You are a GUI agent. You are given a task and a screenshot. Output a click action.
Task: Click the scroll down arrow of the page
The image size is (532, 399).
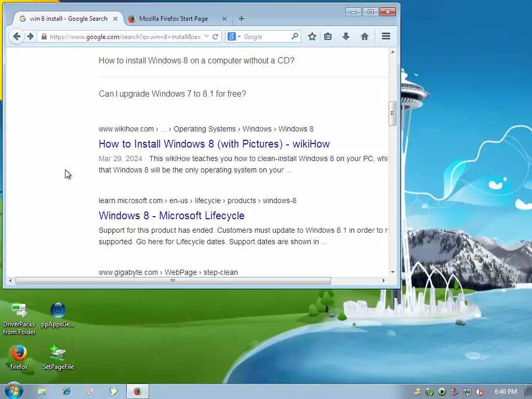pos(393,272)
